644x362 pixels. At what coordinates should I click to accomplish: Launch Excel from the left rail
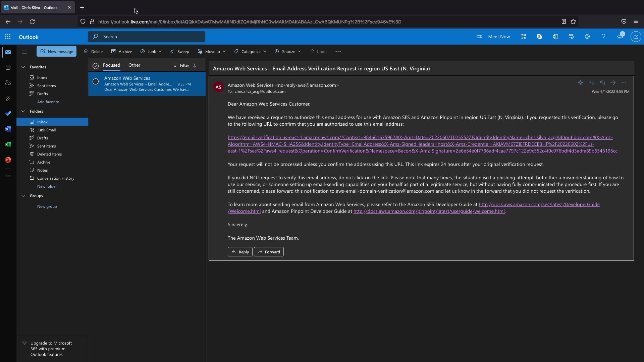[x=8, y=144]
